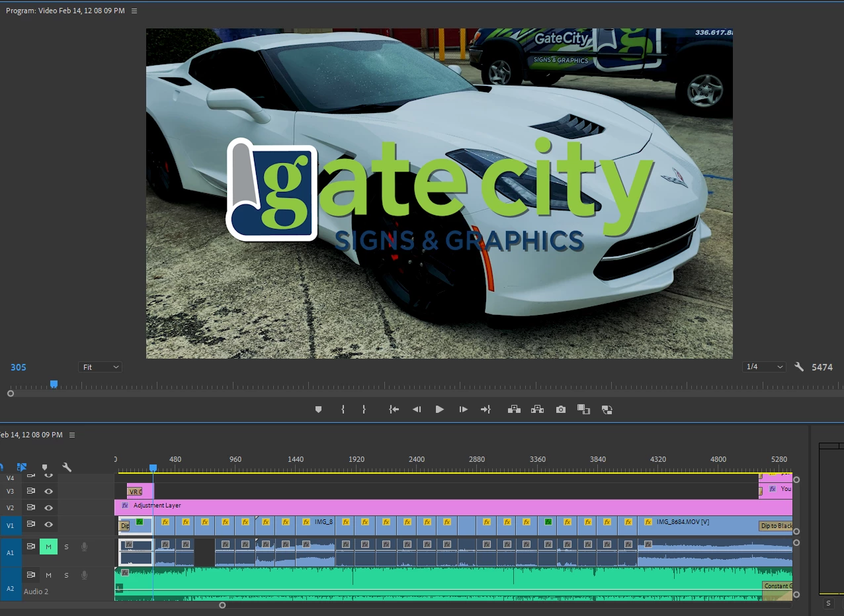Image resolution: width=844 pixels, height=616 pixels.
Task: Go to Out point in Program monitor
Action: 485,410
